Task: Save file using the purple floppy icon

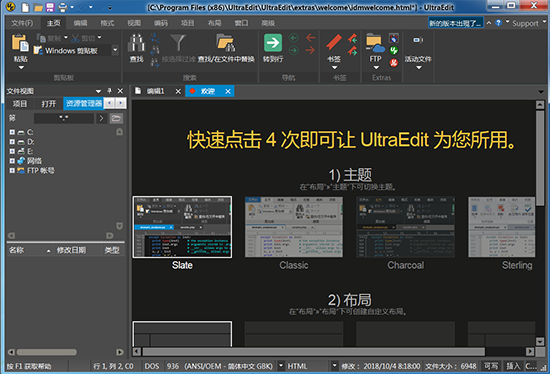Action: pos(49,7)
